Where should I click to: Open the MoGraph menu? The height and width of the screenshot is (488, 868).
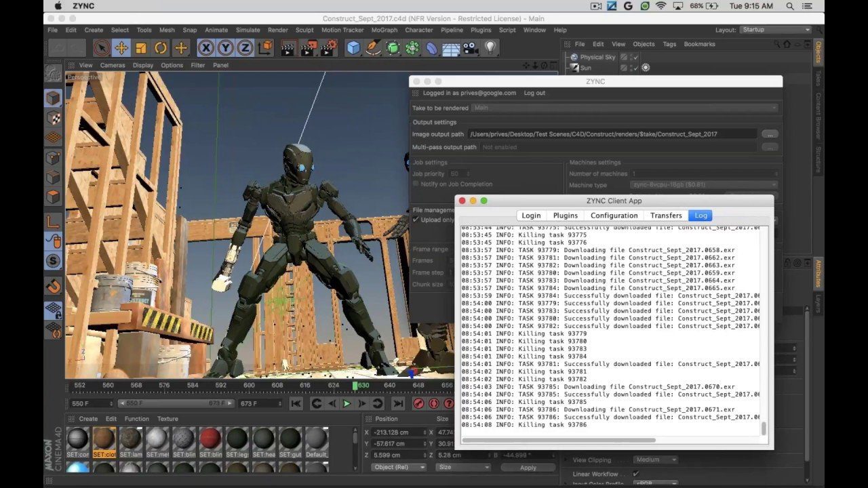[x=384, y=30]
